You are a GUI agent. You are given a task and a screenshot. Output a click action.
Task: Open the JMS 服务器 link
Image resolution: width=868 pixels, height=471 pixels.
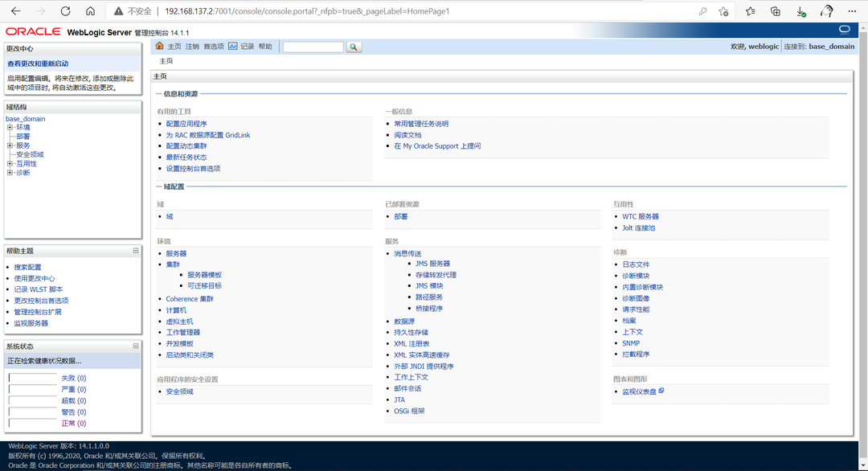[x=433, y=264]
